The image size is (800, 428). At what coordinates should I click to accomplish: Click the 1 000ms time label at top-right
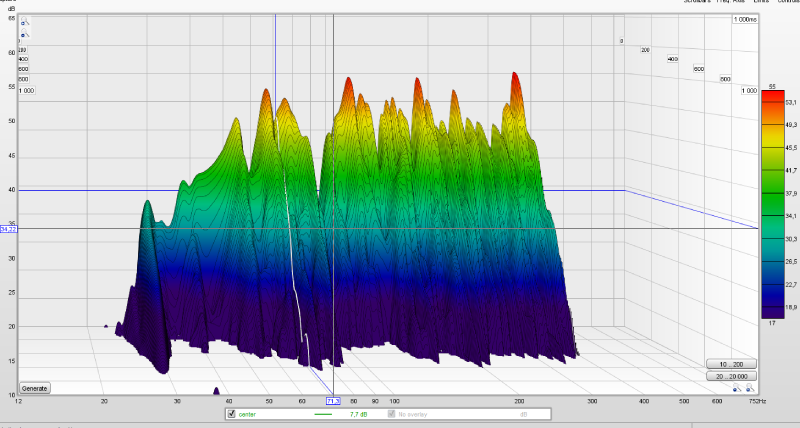click(744, 20)
